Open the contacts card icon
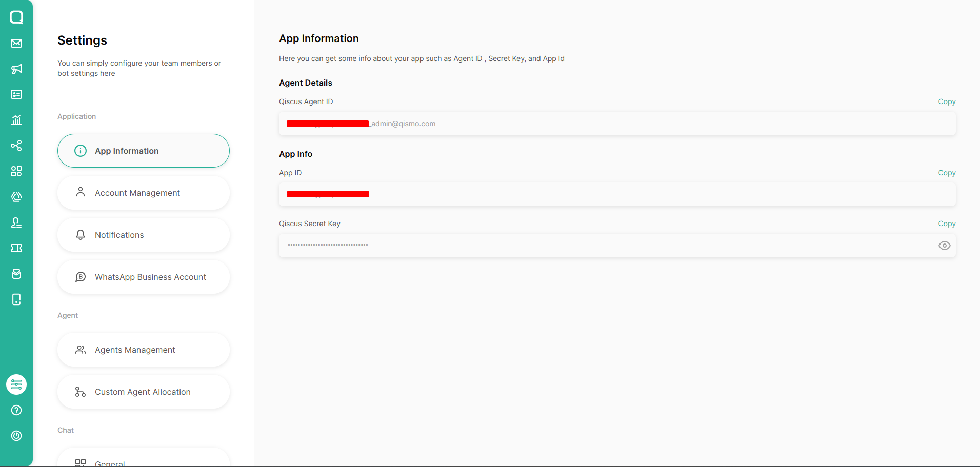Image resolution: width=980 pixels, height=467 pixels. tap(16, 94)
